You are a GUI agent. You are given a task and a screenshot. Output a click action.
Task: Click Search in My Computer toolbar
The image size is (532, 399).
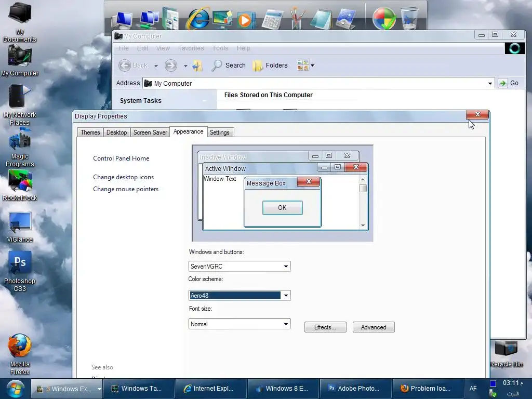(x=229, y=65)
